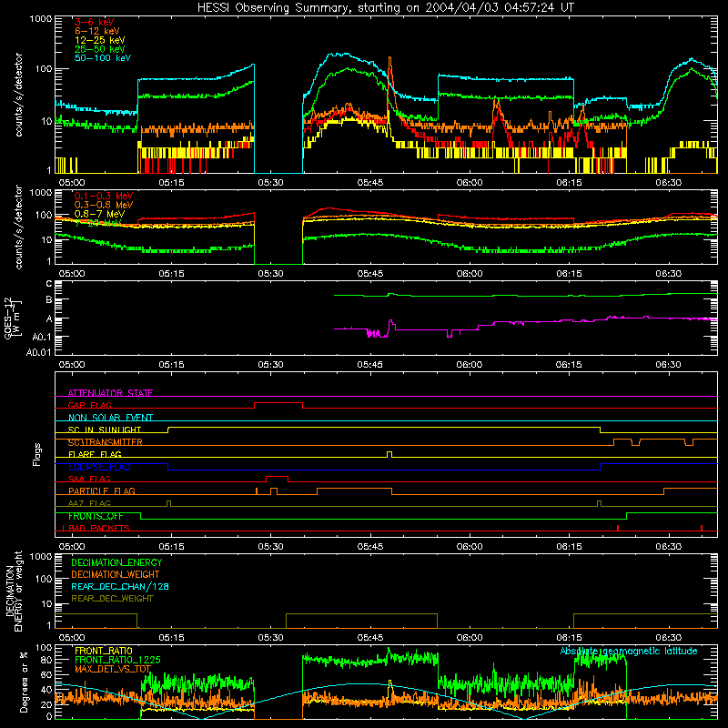Viewport: 728px width, 728px height.
Task: Click the 'Flags' y-axis label
Action: click(37, 454)
